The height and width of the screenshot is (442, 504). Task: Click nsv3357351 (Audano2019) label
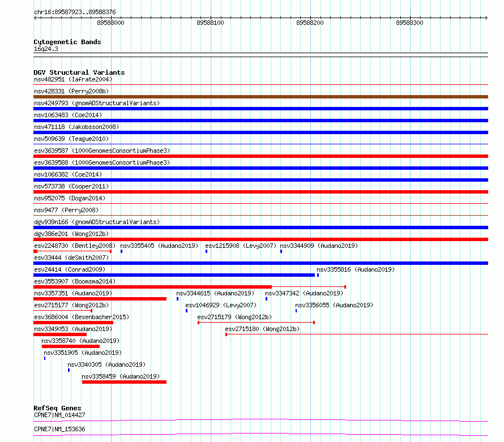tap(73, 293)
